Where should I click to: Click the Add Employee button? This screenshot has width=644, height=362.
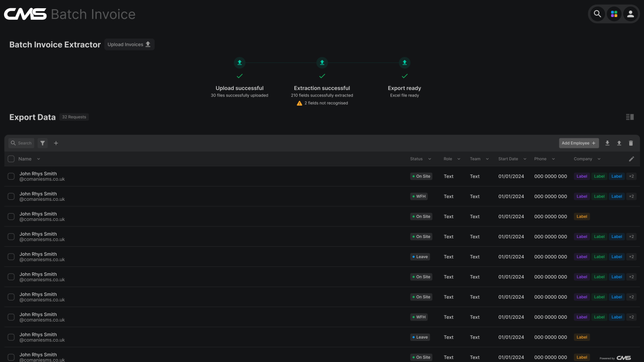[579, 143]
